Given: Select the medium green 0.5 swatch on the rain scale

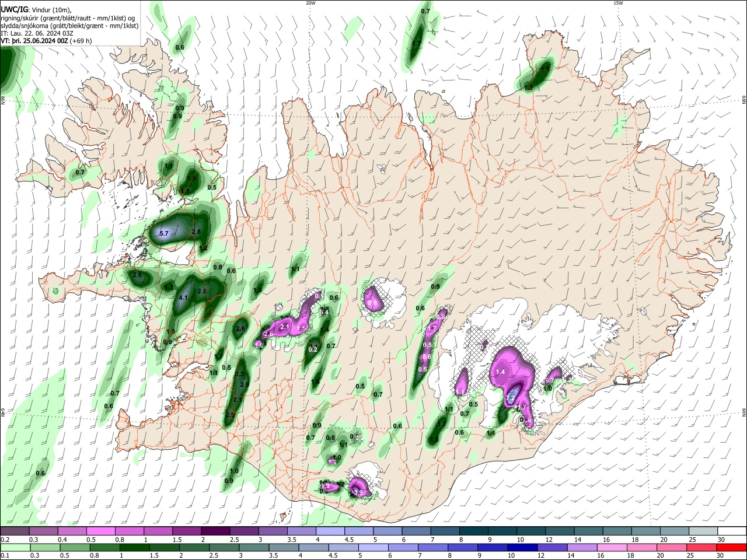Looking at the screenshot, I should click(75, 547).
